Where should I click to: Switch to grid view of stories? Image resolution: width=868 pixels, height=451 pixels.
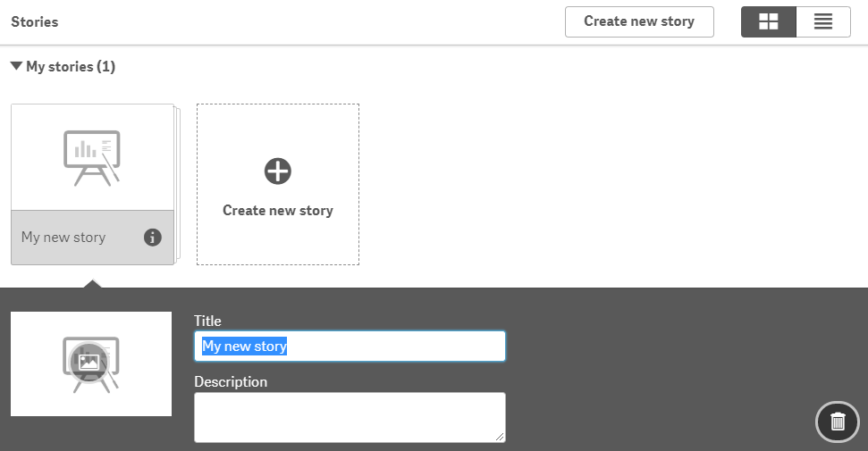coord(769,21)
